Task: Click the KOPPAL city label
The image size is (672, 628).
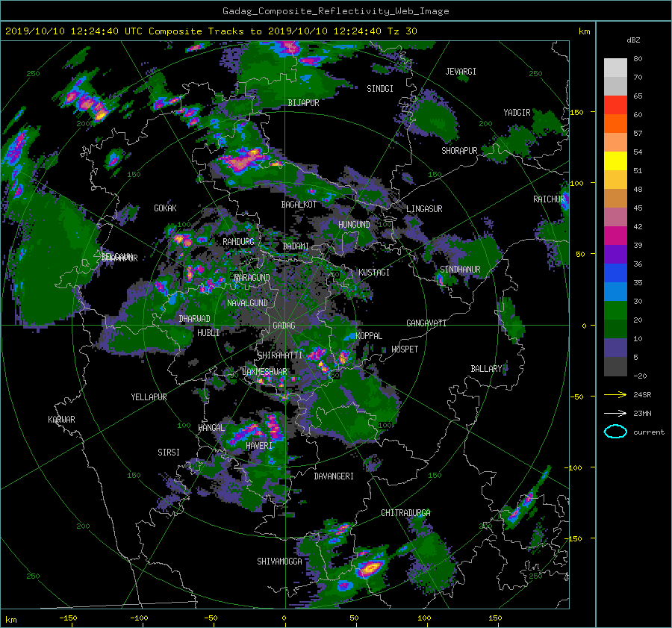Action: point(369,335)
